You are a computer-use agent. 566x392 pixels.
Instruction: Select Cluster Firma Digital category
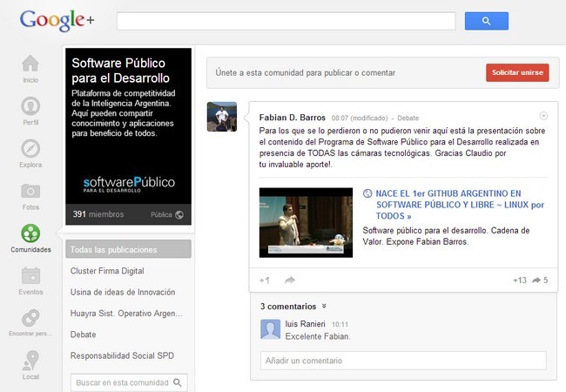107,271
